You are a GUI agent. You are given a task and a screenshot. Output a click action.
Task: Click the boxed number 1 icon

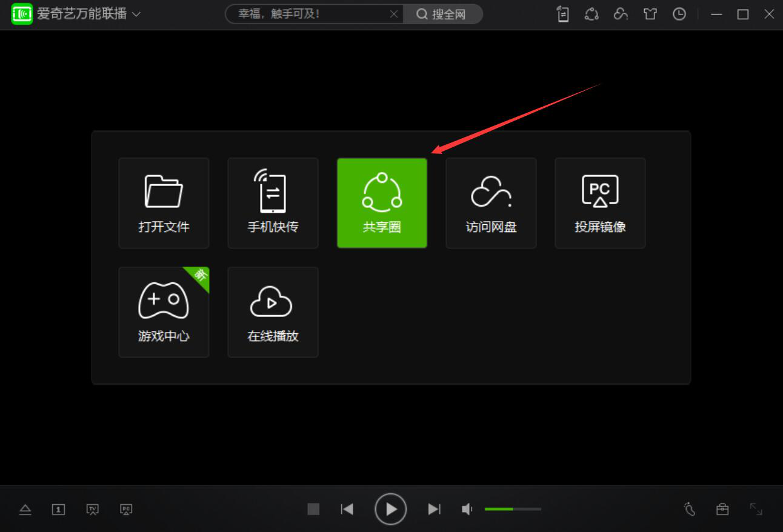pos(58,510)
